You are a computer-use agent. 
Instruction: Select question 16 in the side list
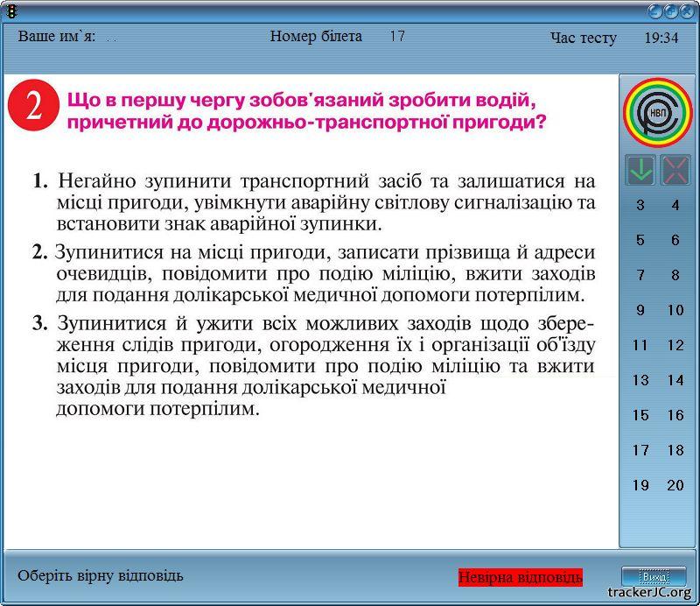(x=675, y=416)
